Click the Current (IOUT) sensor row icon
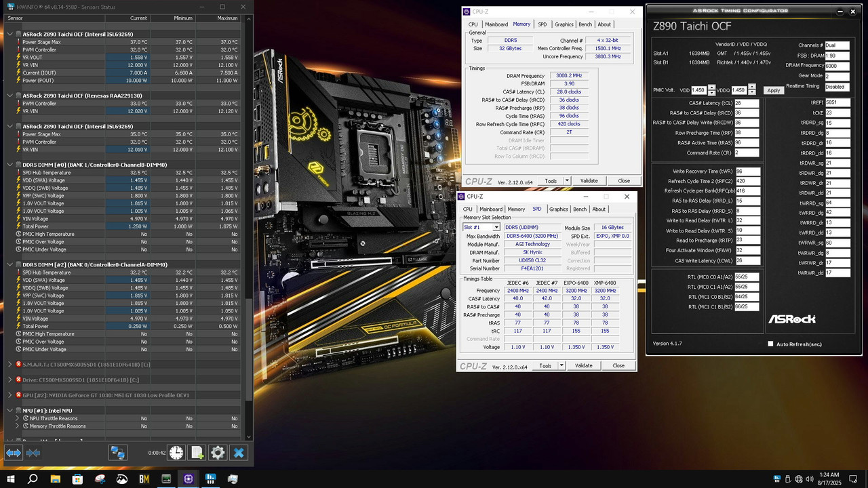The image size is (868, 488). tap(18, 73)
